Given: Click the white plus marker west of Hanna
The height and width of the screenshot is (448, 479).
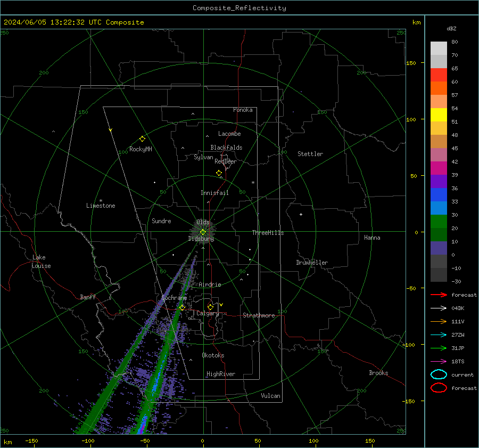Looking at the screenshot, I should pos(301,214).
